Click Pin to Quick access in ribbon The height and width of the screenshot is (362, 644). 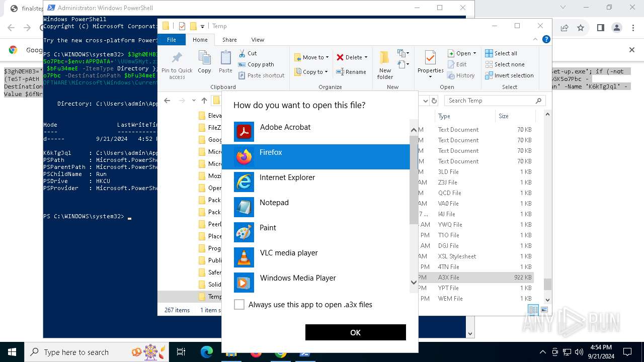(177, 65)
